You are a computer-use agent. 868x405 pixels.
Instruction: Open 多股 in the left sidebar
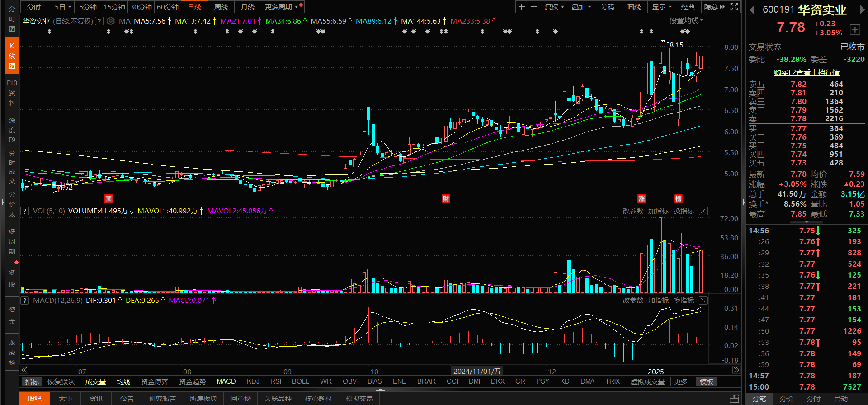[12, 278]
